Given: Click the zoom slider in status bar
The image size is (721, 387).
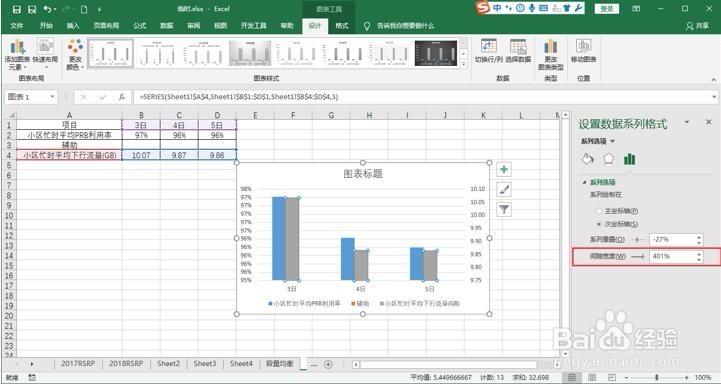Looking at the screenshot, I should click(657, 377).
